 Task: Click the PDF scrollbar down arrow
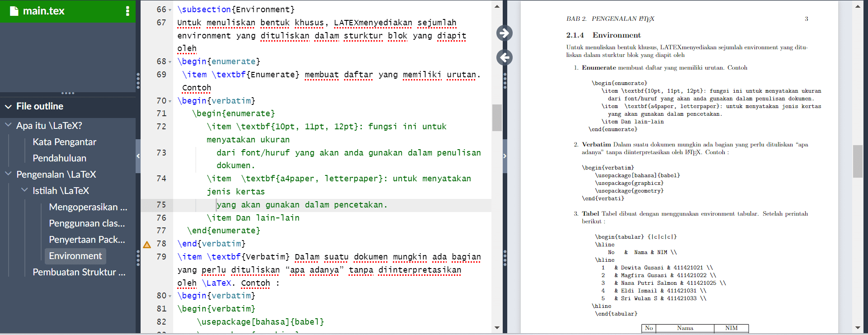coord(858,328)
